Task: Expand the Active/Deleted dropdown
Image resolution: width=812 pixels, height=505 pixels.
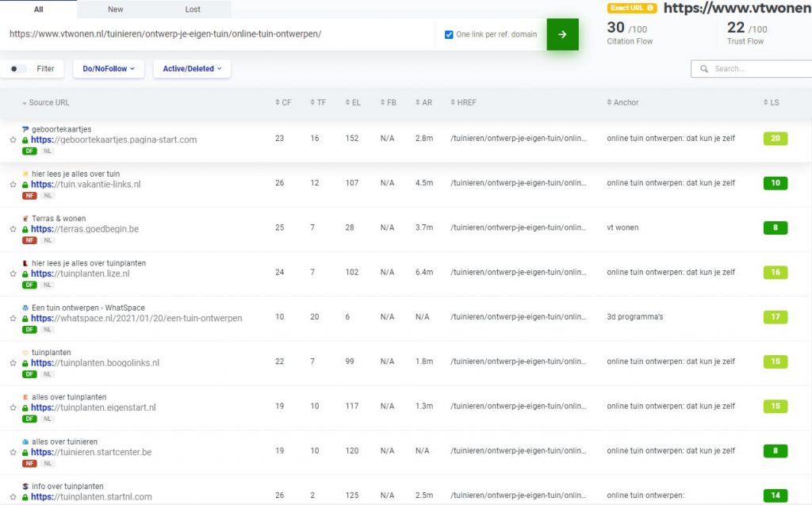Action: (x=192, y=69)
